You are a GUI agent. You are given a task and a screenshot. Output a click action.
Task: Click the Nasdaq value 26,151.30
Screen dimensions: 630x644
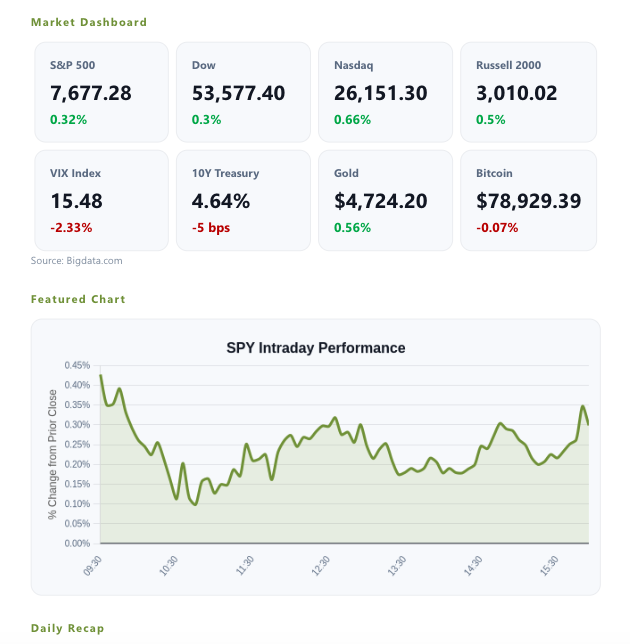381,93
